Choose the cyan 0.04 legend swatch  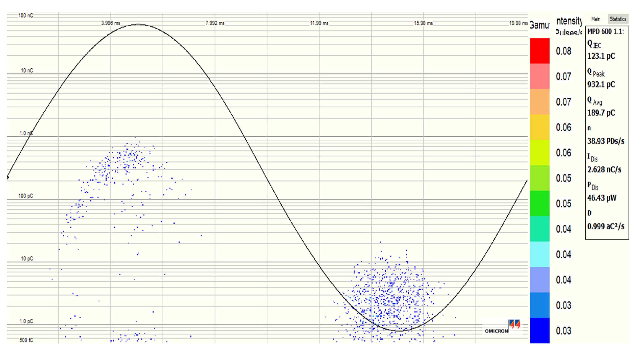point(540,254)
